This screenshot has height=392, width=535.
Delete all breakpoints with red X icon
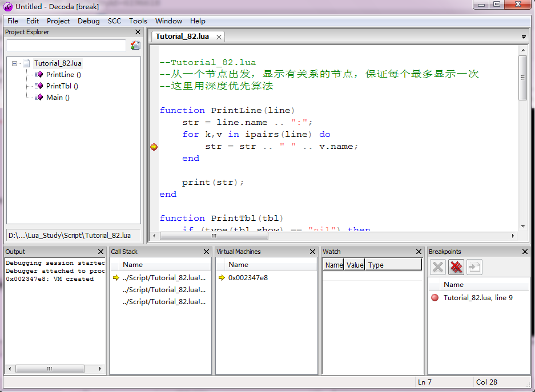click(456, 267)
